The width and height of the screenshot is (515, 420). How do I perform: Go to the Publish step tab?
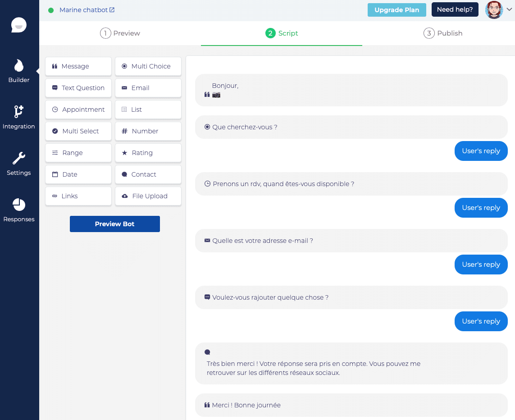443,33
